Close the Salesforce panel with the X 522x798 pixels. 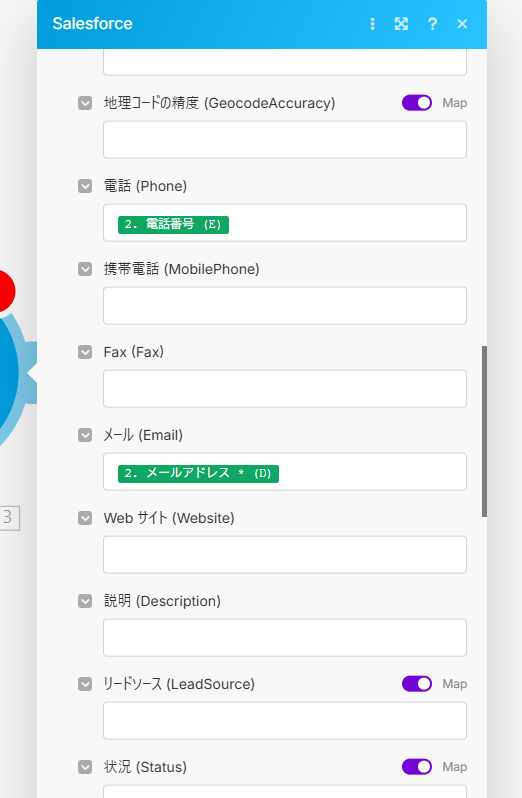(x=462, y=24)
